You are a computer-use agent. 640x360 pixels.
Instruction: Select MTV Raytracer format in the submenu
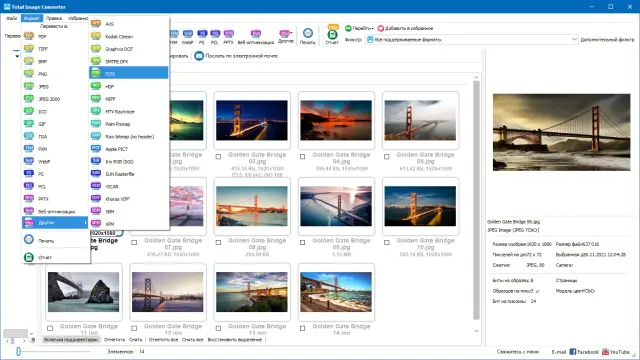pos(129,111)
